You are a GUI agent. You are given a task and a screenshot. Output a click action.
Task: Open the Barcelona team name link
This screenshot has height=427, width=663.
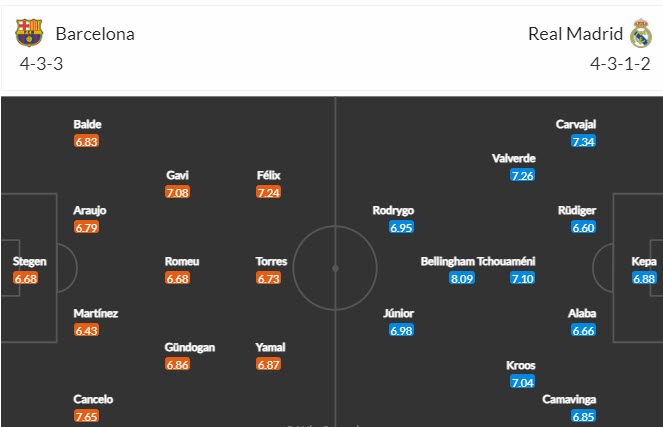point(95,34)
